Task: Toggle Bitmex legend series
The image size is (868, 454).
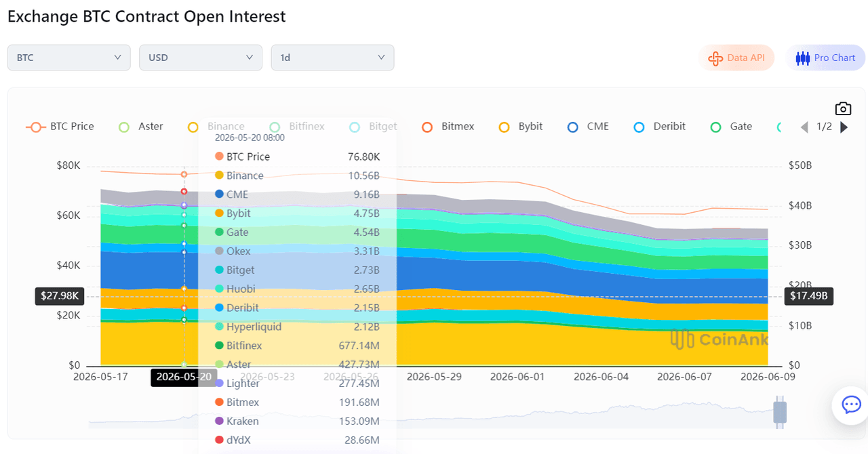Action: (x=448, y=127)
